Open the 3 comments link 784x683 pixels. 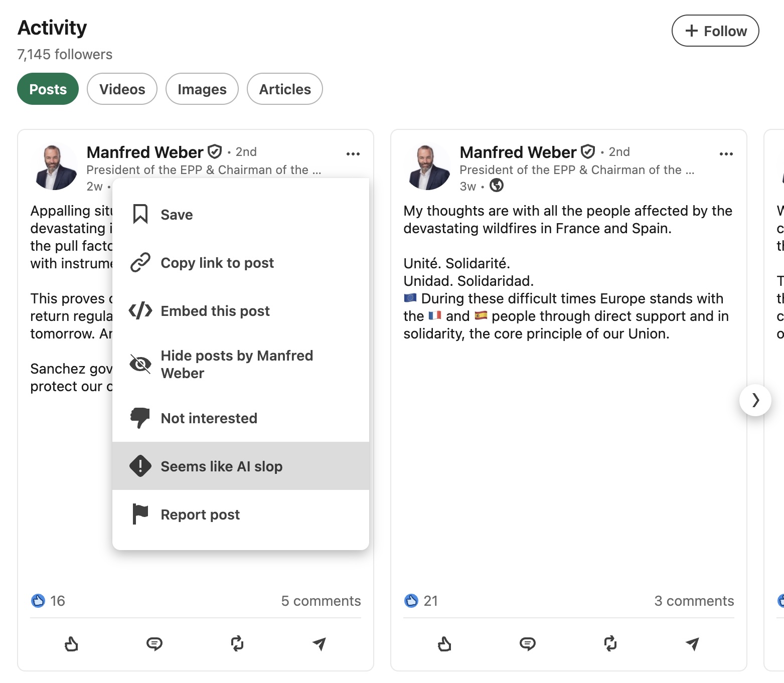694,601
